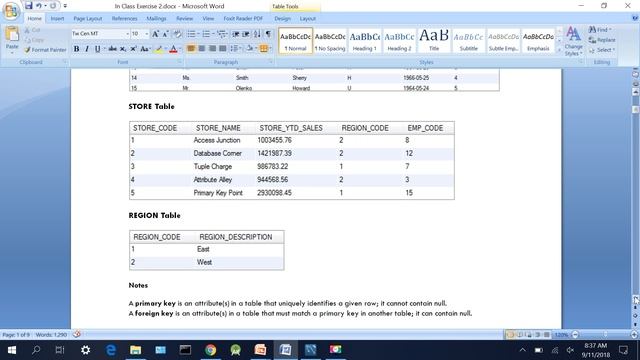Open the font name dropdown
The image size is (640, 360).
(127, 34)
